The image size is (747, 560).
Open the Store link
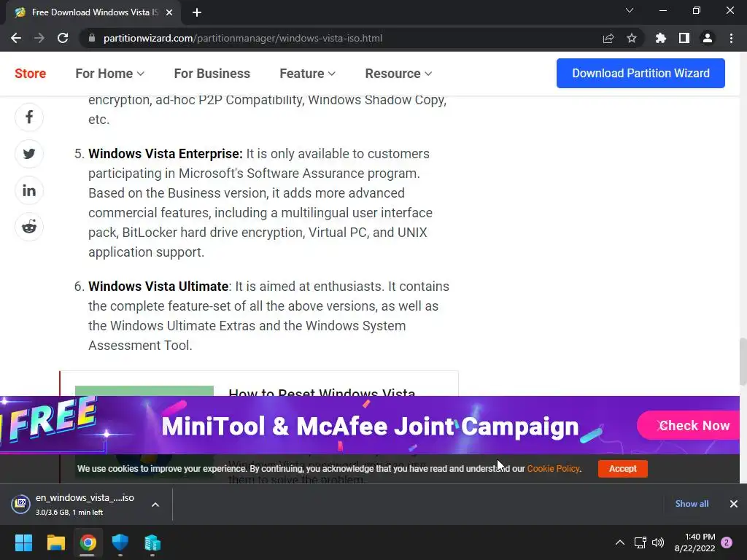(30, 74)
